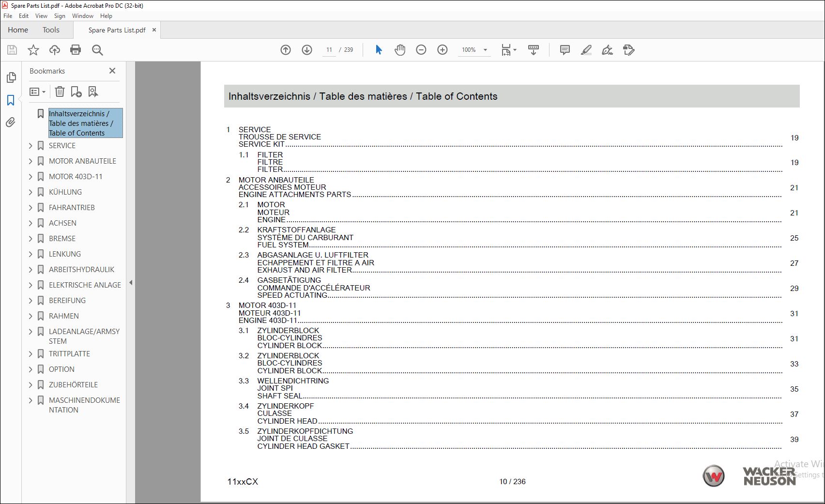
Task: Open bookmarks options menu dropdown
Action: pos(37,92)
